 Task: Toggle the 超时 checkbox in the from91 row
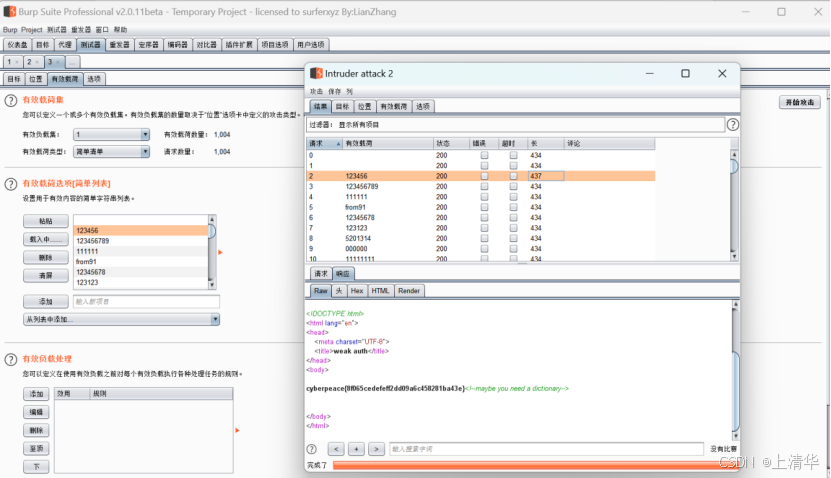[x=513, y=207]
